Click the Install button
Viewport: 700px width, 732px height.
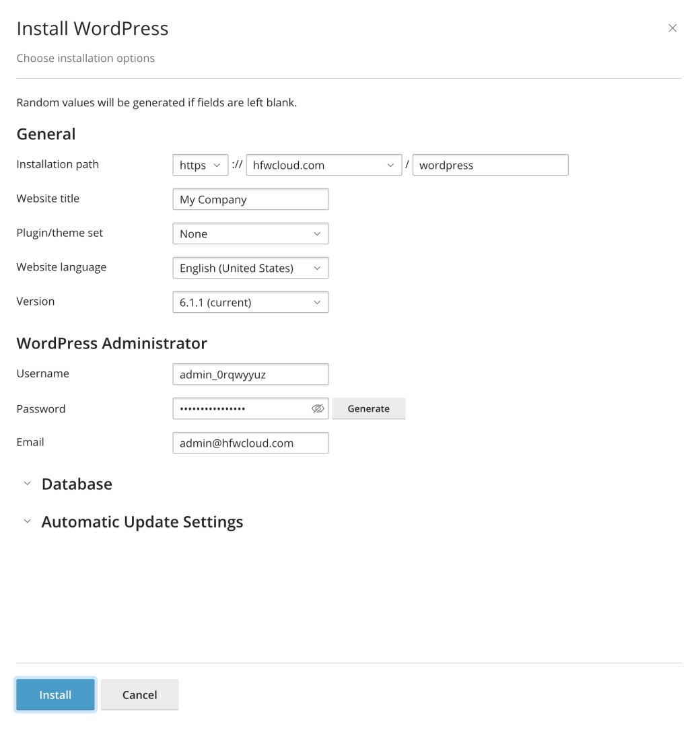55,694
